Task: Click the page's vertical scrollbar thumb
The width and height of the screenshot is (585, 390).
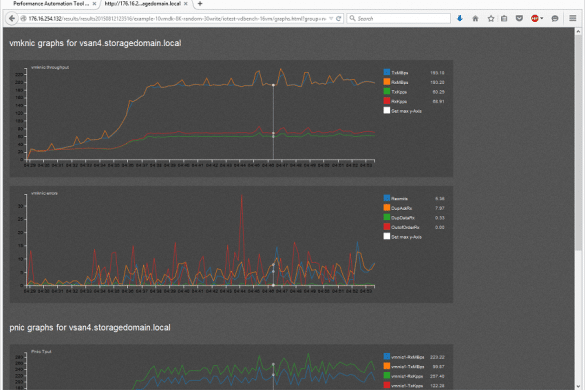Action: pos(579,142)
